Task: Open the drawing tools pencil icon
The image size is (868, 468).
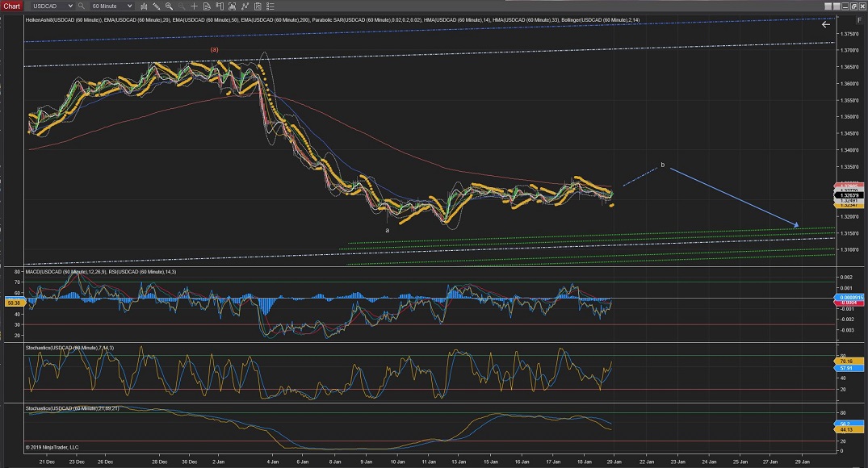Action: click(155, 6)
